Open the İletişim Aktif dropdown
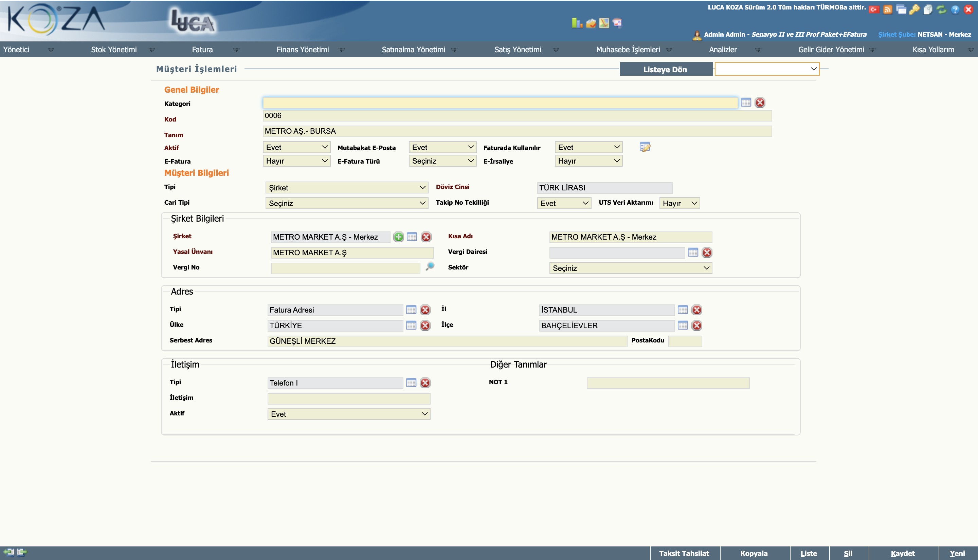This screenshot has width=978, height=560. pyautogui.click(x=349, y=414)
